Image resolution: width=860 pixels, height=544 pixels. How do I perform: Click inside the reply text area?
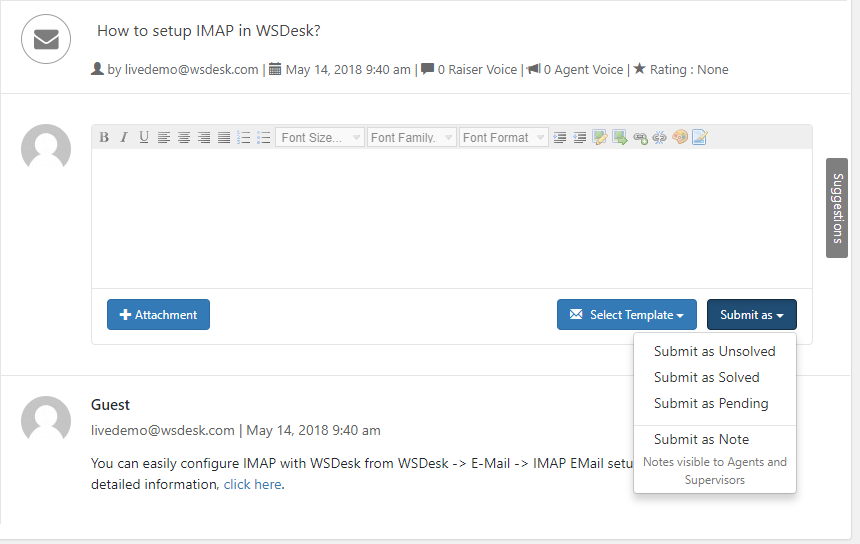pyautogui.click(x=451, y=218)
